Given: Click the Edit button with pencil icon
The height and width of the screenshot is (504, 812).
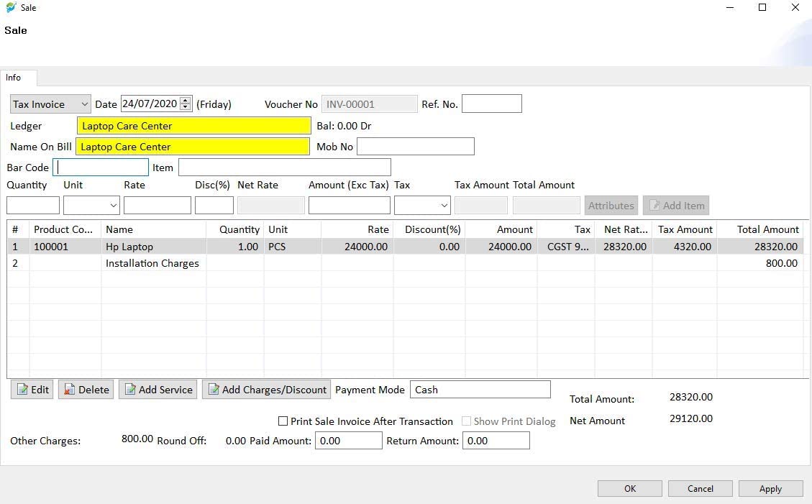Looking at the screenshot, I should click(32, 390).
